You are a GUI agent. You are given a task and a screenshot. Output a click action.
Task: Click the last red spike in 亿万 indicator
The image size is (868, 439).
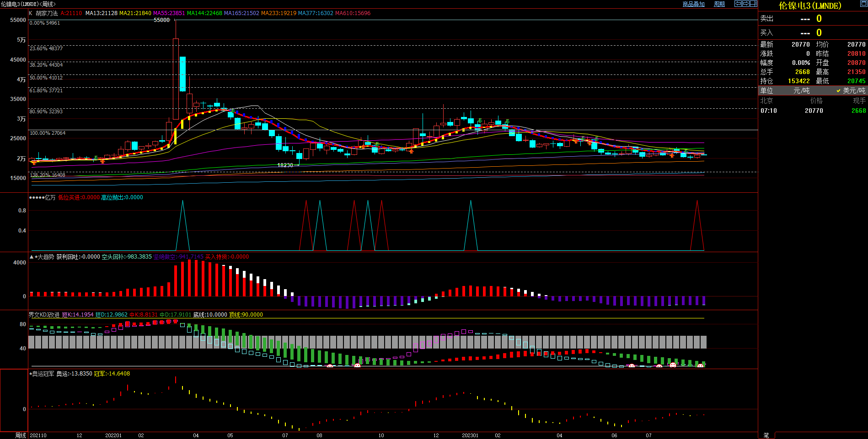point(697,202)
